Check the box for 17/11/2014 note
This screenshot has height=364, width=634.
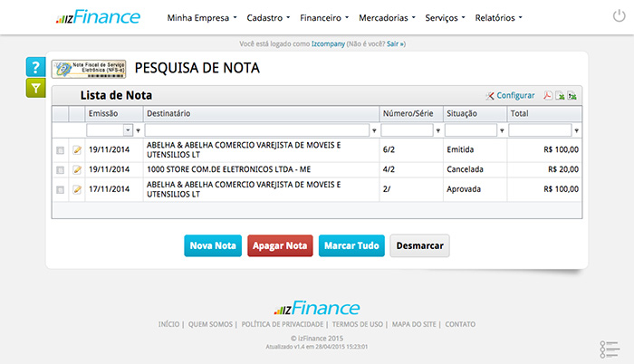click(61, 189)
